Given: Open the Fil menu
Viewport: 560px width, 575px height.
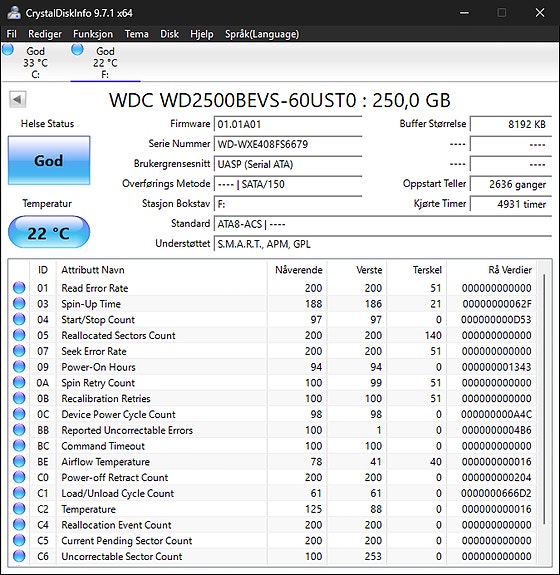Looking at the screenshot, I should [x=11, y=34].
